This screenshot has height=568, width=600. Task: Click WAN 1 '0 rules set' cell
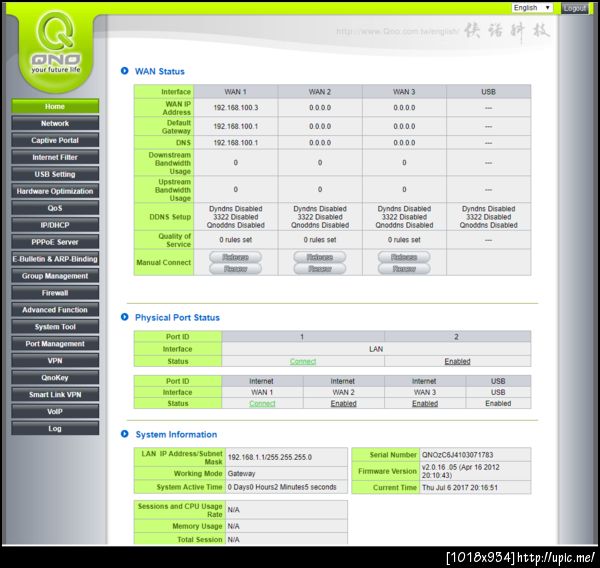[235, 240]
